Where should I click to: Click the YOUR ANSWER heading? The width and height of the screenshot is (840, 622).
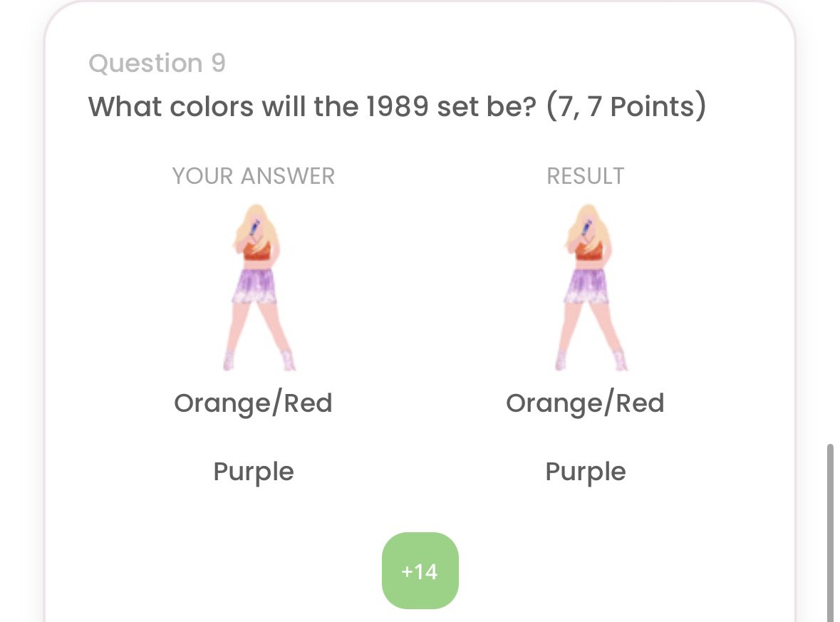click(254, 176)
